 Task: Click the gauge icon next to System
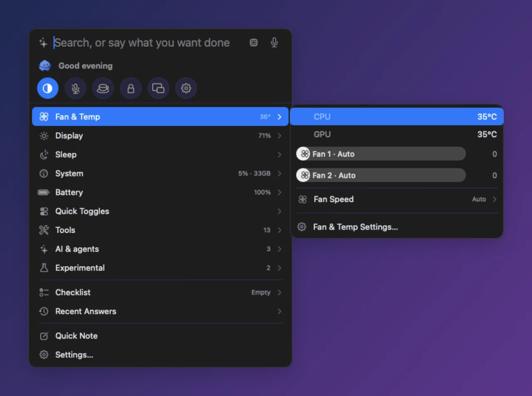[44, 173]
